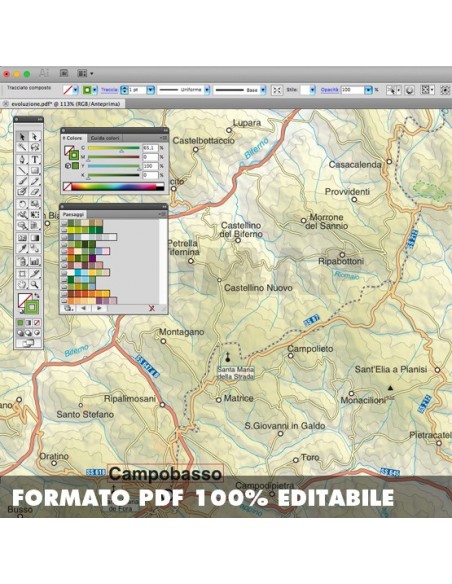Switch to Draw Inside mode
The width and height of the screenshot is (452, 584).
(37, 333)
